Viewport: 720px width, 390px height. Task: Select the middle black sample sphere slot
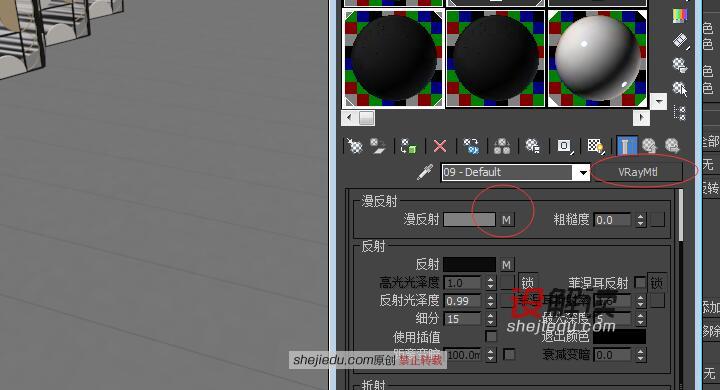point(495,58)
